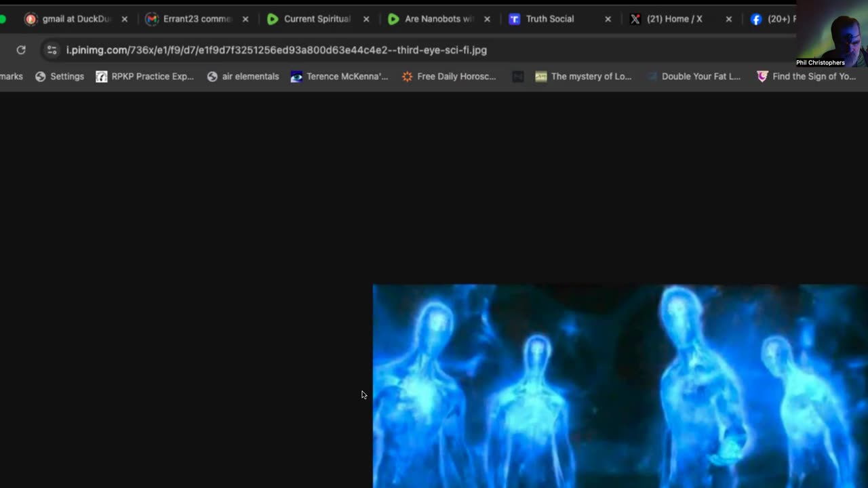
Task: Switch to Truth Social tab
Action: pos(560,19)
